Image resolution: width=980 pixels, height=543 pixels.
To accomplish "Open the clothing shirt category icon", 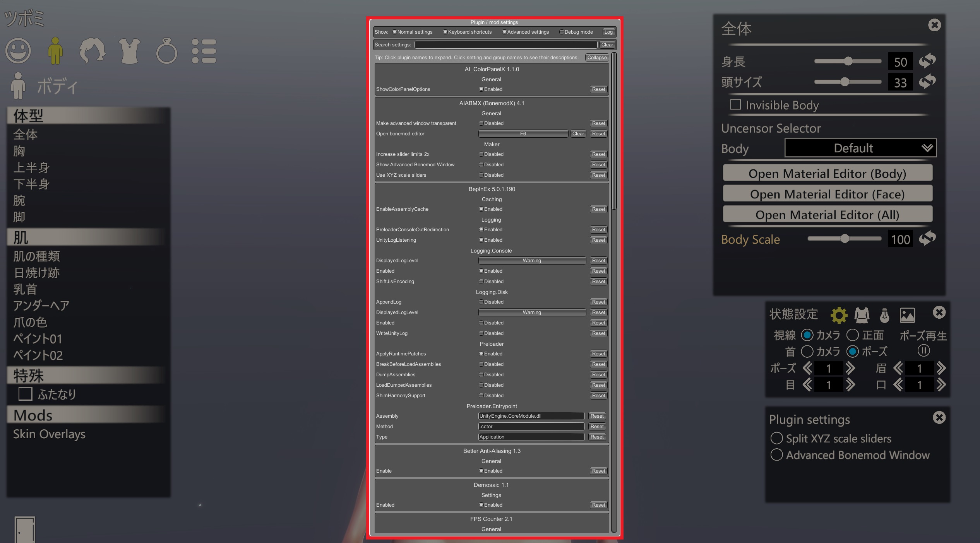I will click(130, 51).
